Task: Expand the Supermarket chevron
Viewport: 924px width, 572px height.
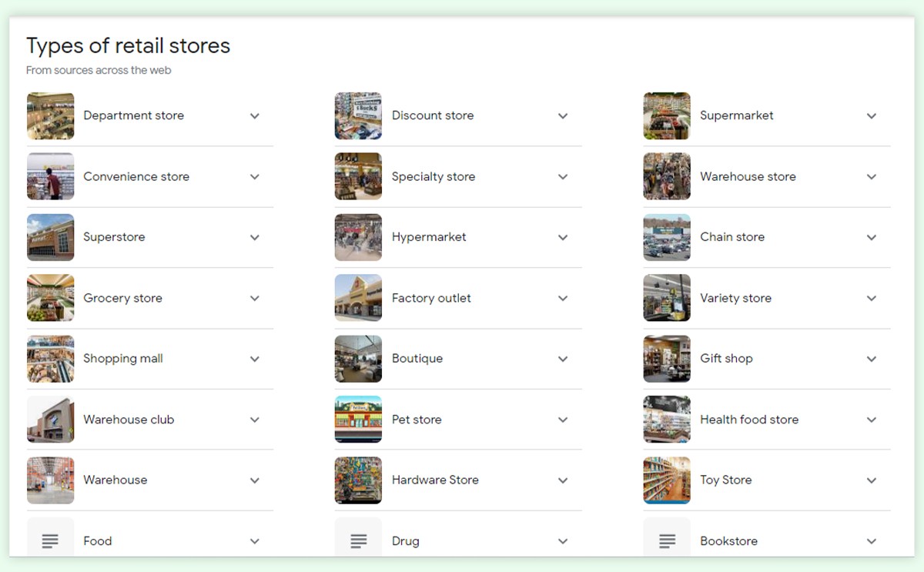Action: 872,116
